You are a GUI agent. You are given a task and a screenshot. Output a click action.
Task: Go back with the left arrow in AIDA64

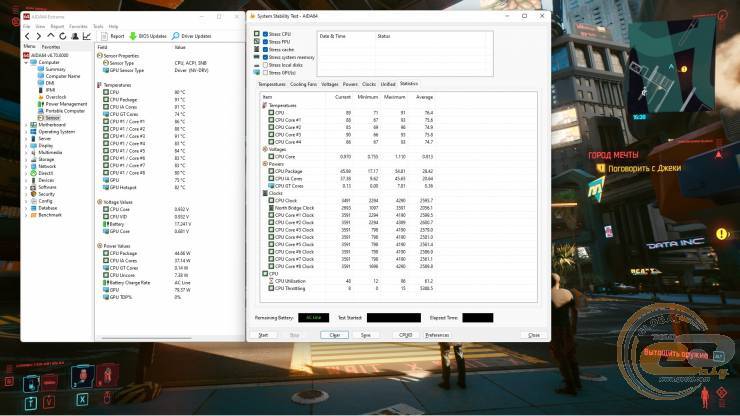coord(27,36)
